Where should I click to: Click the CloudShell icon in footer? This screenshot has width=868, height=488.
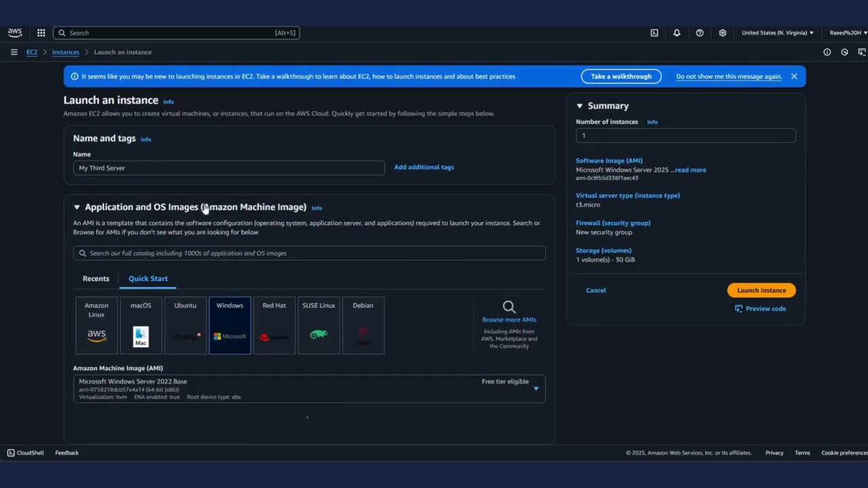point(11,453)
